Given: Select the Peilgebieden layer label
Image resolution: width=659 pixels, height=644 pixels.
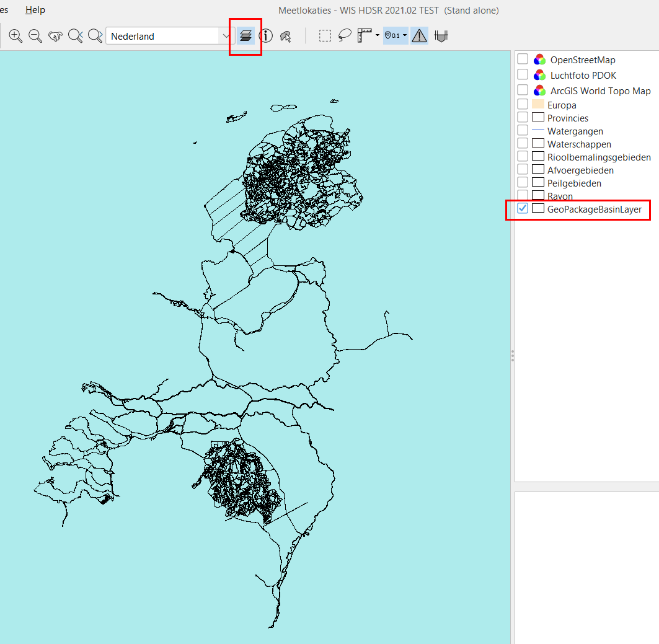Looking at the screenshot, I should (x=574, y=183).
